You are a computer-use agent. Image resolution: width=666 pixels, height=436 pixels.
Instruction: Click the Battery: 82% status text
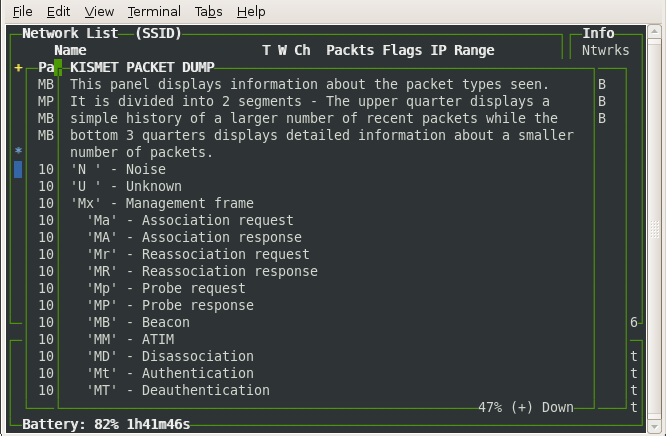click(106, 424)
